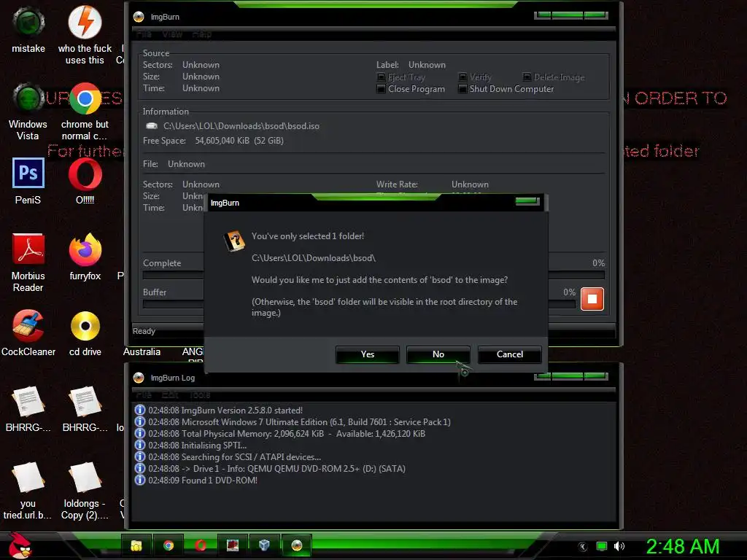747x560 pixels.
Task: Select the 'cd drive' disc icon
Action: pyautogui.click(x=85, y=332)
